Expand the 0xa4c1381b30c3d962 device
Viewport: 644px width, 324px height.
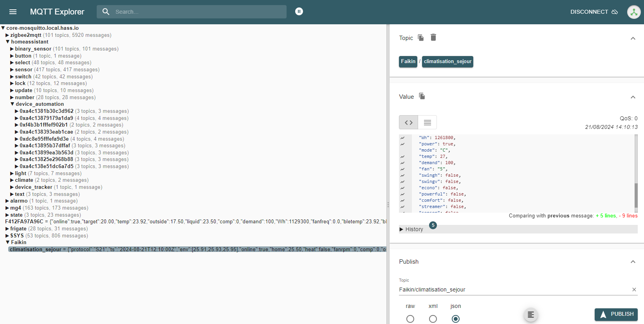(16, 111)
